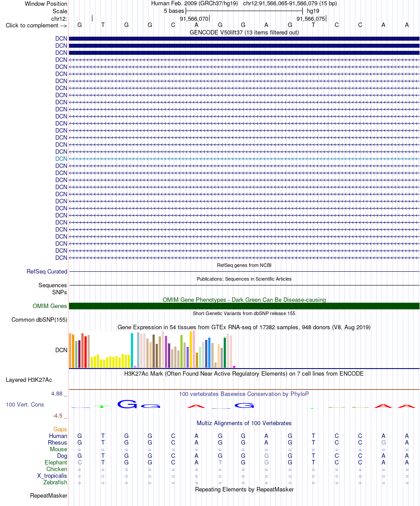Image resolution: width=420 pixels, height=506 pixels.
Task: Click the -4.5 PhyloP lower range value
Action: 57,416
